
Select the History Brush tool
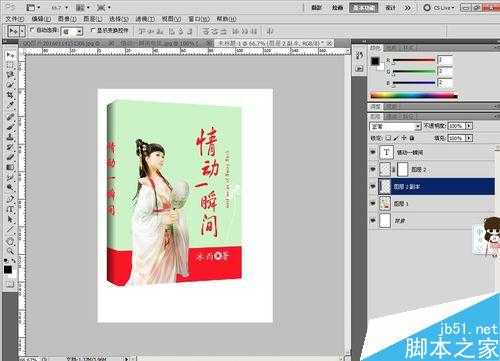[10, 147]
